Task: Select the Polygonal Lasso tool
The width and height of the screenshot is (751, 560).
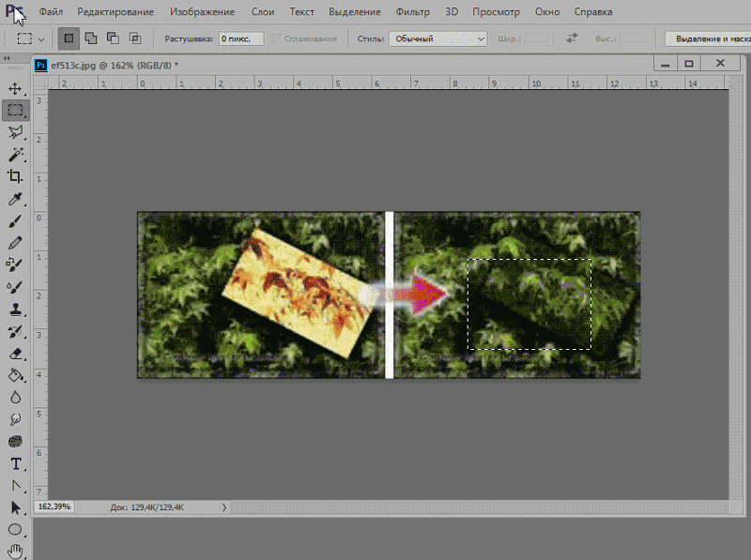Action: point(15,132)
